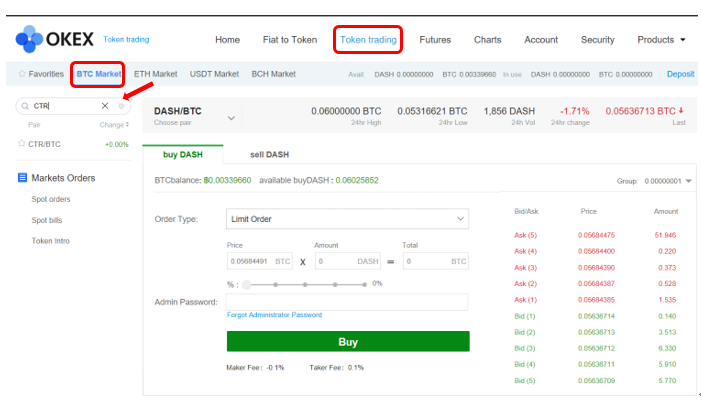Click Ask (1) price 0.05684385
Viewport: 701px width, 401px height.
pyautogui.click(x=596, y=300)
